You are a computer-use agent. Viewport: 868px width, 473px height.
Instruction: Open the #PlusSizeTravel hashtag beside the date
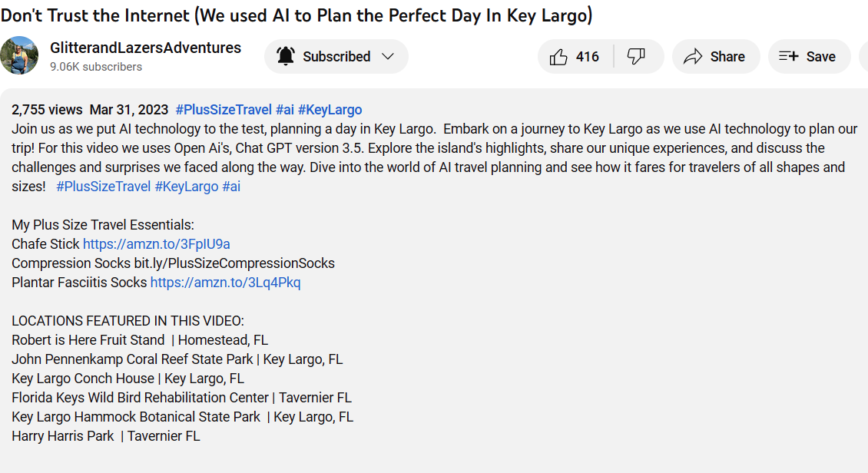[224, 110]
